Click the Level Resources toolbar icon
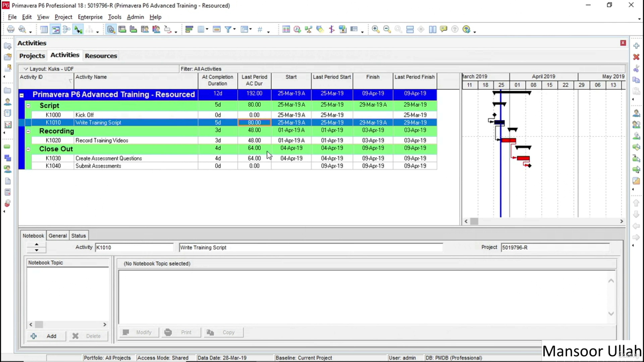Viewport: 644px width, 362px height. [x=308, y=29]
